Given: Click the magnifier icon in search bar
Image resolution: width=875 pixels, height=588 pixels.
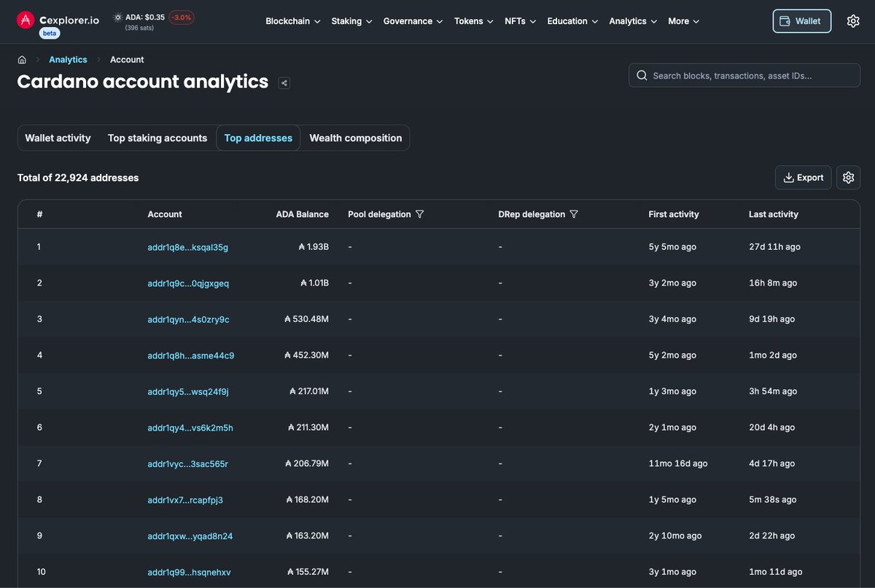Looking at the screenshot, I should (x=642, y=75).
